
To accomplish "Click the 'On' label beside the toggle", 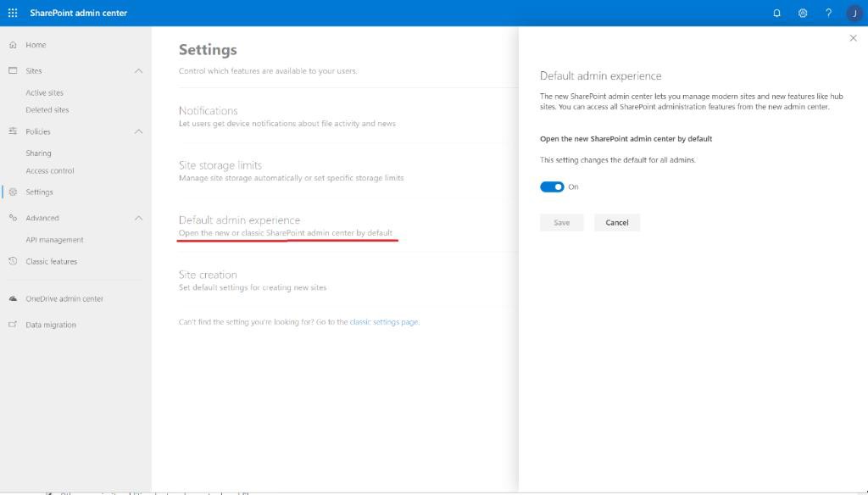I will tap(574, 187).
